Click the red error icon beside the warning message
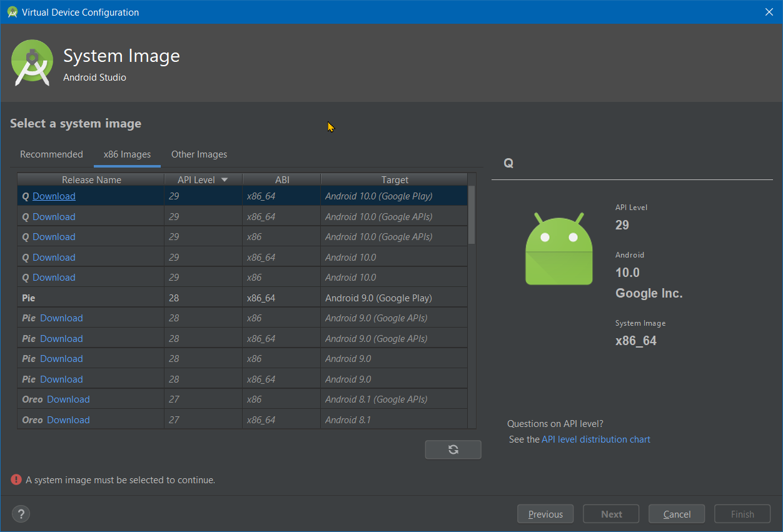The width and height of the screenshot is (783, 532). click(x=16, y=479)
